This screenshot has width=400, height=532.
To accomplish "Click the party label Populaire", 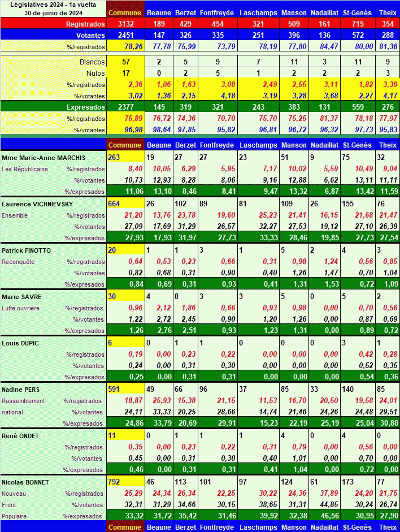I will point(14,516).
